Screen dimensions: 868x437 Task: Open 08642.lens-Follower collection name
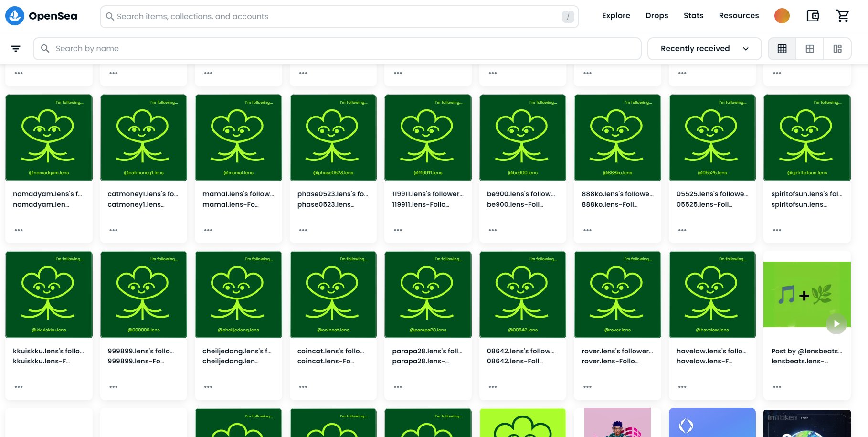click(x=515, y=361)
